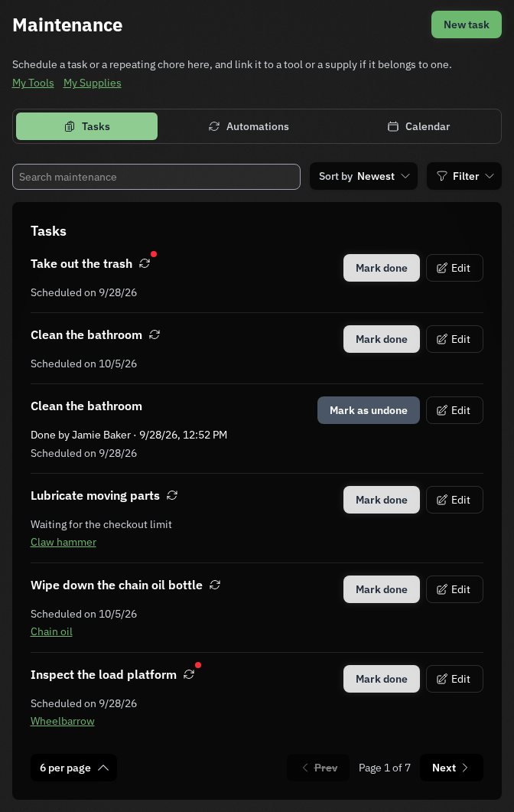Click the funnel icon in the Filter button
Viewport: 514px width, 812px height.
point(441,176)
